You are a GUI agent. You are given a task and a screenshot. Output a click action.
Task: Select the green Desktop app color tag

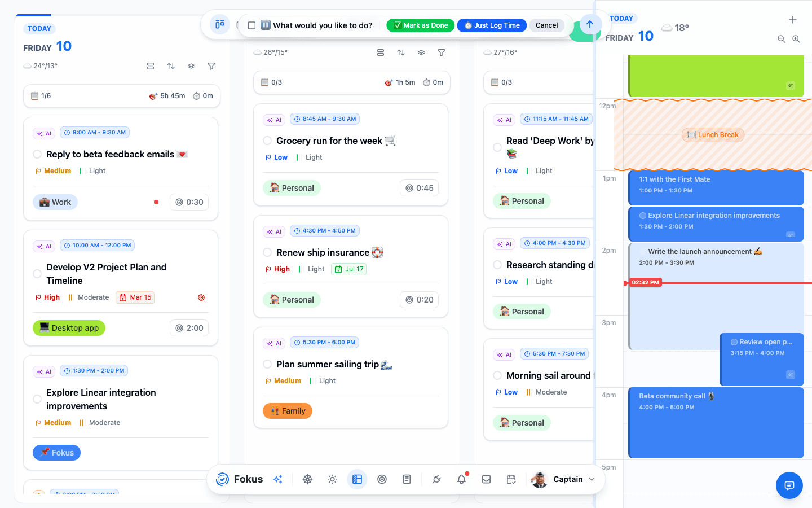tap(69, 328)
